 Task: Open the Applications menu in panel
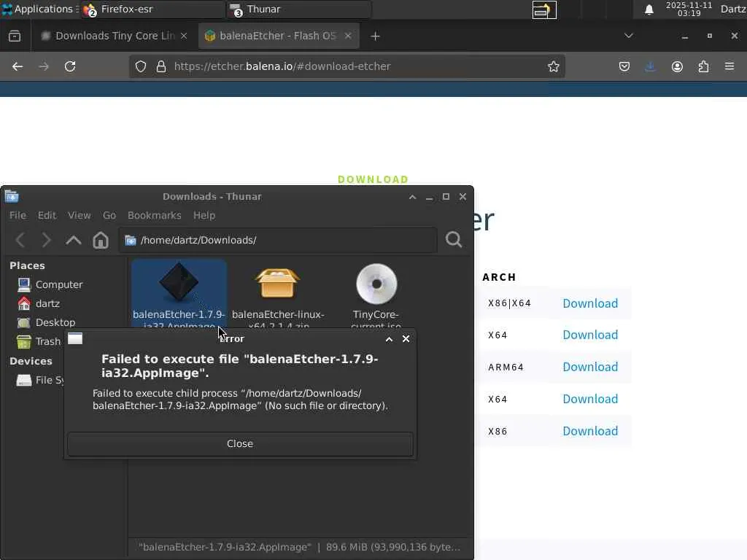pos(39,9)
